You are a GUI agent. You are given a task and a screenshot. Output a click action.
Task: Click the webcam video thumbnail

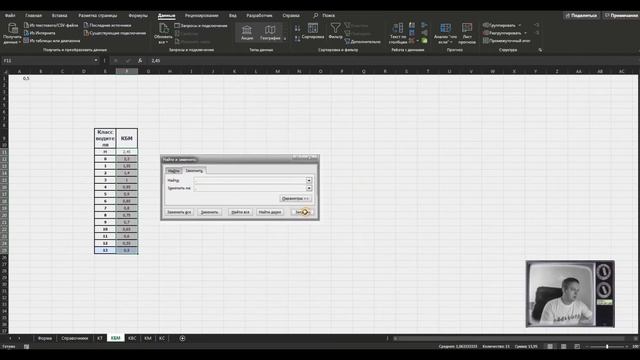(x=570, y=294)
